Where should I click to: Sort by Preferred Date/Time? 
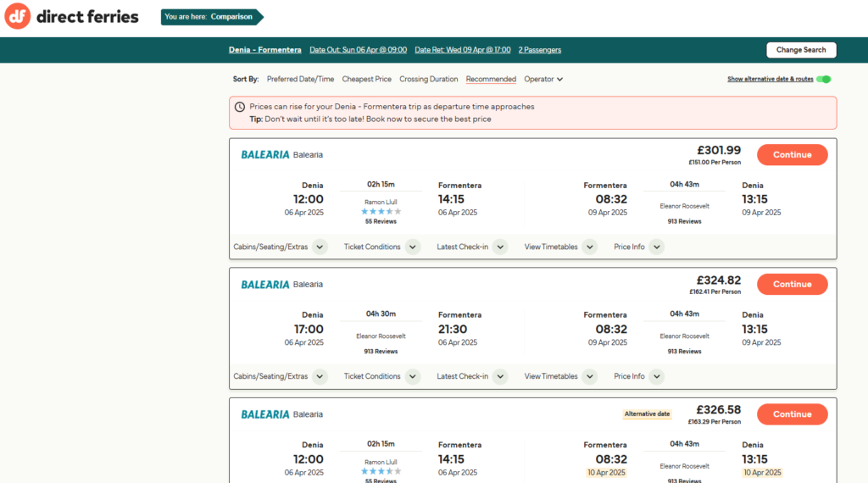point(300,79)
